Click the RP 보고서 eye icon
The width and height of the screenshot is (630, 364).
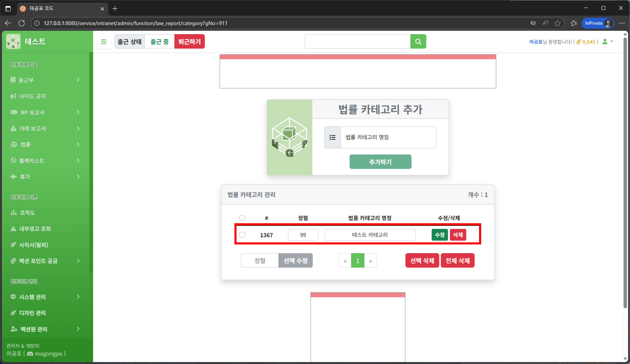14,112
